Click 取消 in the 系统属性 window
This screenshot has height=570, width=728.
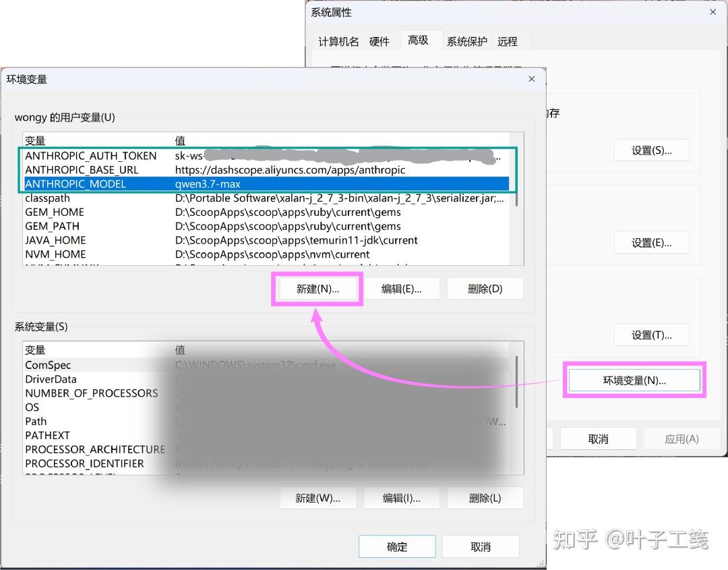pos(598,439)
